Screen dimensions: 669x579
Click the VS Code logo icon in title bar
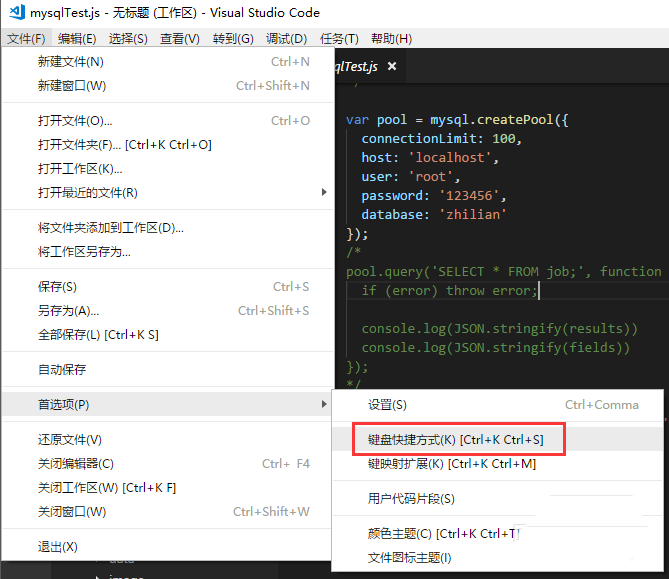click(17, 12)
